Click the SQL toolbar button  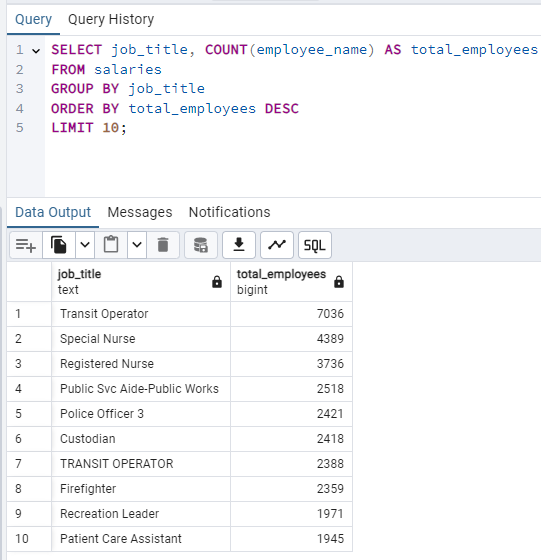pyautogui.click(x=315, y=245)
